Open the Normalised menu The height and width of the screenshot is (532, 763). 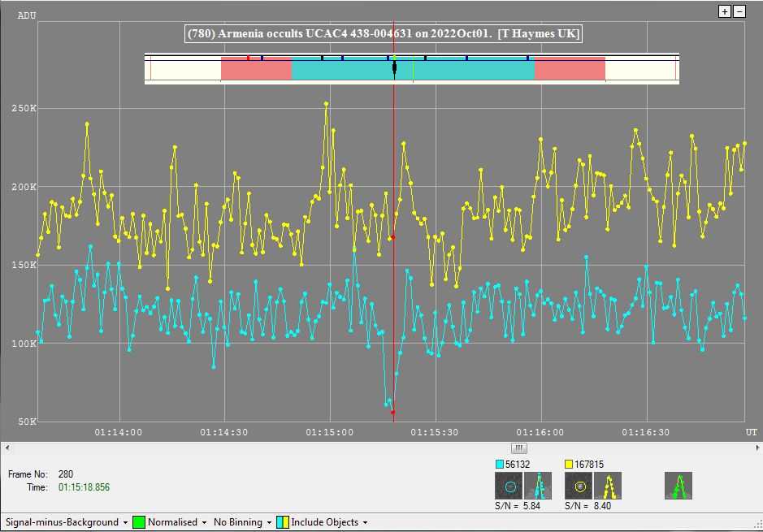point(176,522)
